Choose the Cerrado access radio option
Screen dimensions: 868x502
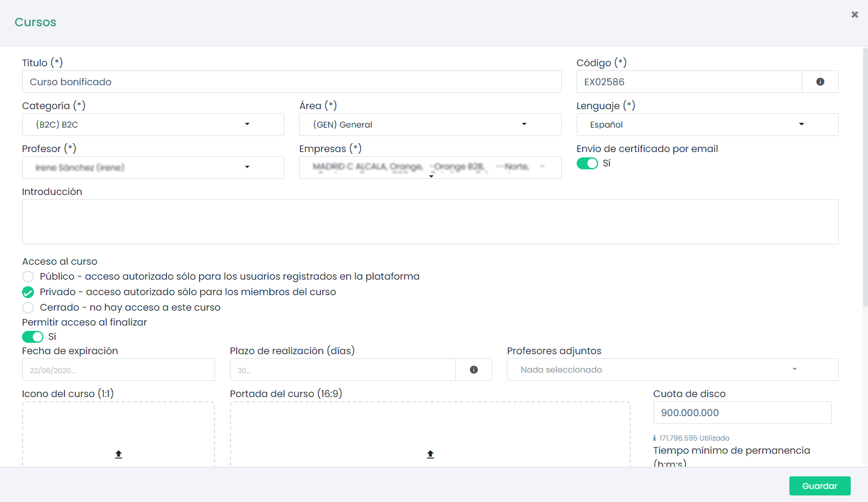[28, 308]
